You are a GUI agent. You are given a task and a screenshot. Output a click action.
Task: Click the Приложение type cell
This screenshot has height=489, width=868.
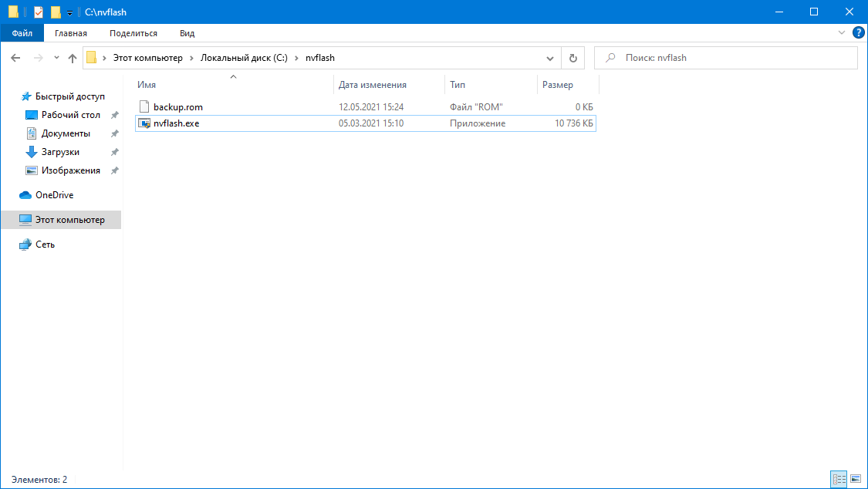pyautogui.click(x=477, y=123)
